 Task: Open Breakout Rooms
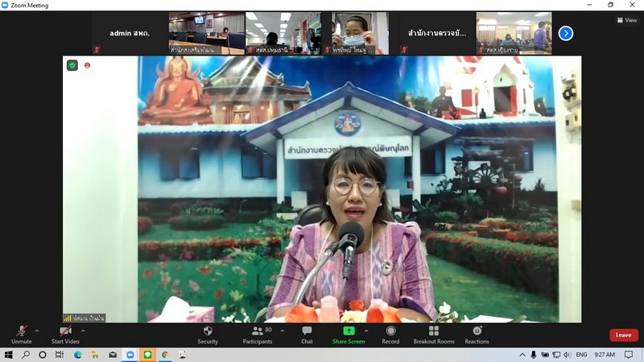coord(434,335)
